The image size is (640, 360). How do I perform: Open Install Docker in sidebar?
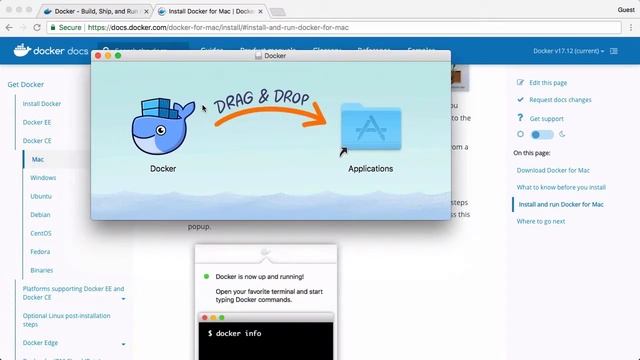(x=42, y=104)
